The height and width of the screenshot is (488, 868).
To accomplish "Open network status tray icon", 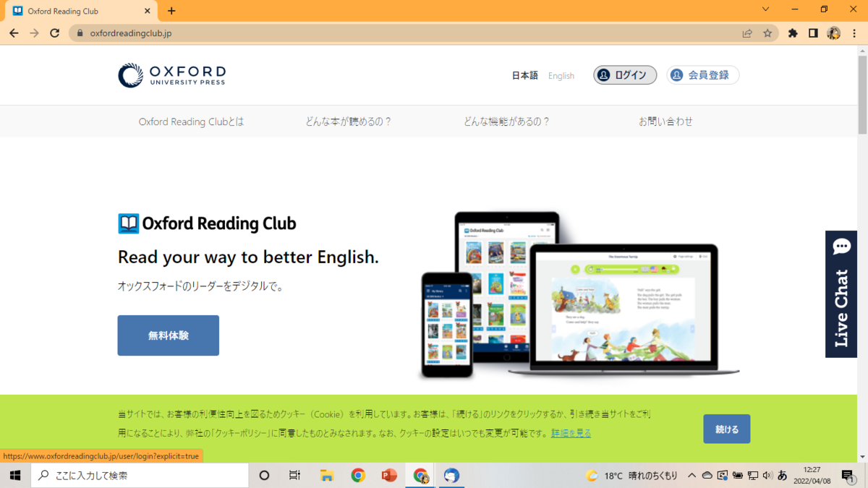I will [753, 475].
